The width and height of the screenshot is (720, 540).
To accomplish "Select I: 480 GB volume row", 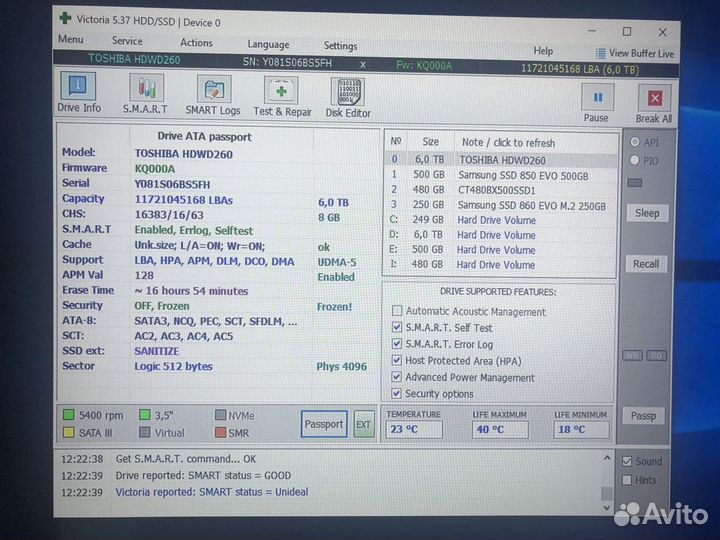I will (x=501, y=264).
